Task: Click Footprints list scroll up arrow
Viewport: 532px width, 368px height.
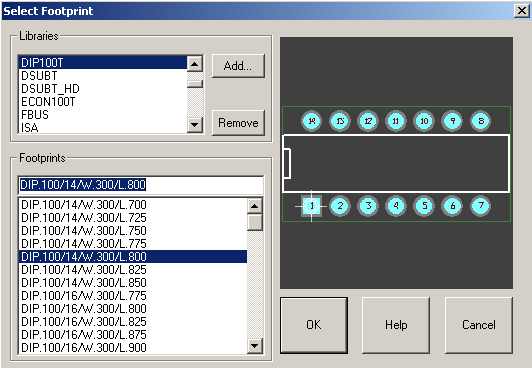Action: tap(254, 206)
